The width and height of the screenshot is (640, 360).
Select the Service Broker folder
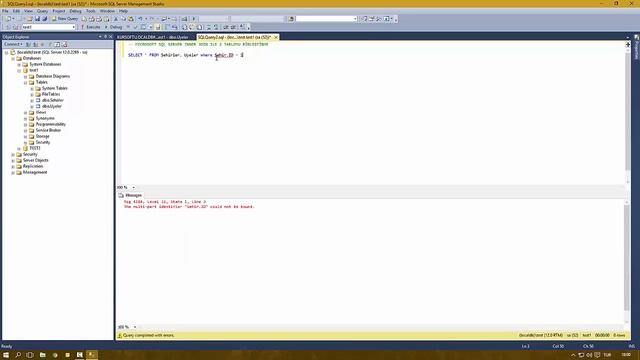point(48,130)
